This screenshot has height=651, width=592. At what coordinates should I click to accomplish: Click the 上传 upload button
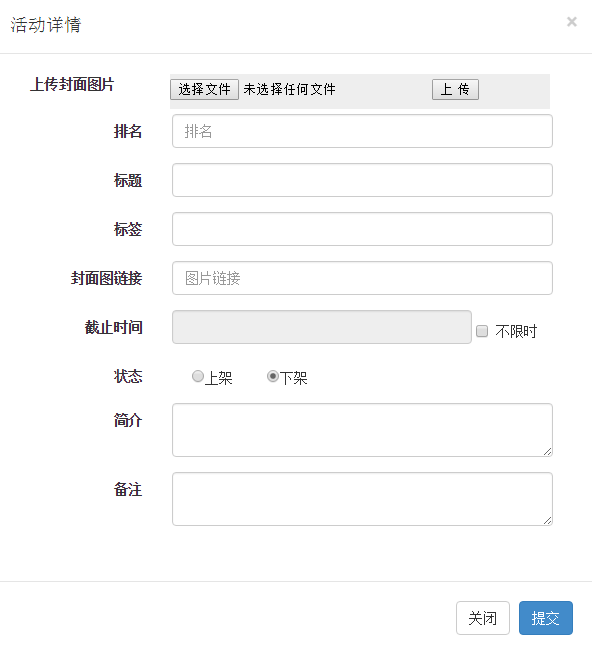pos(455,89)
